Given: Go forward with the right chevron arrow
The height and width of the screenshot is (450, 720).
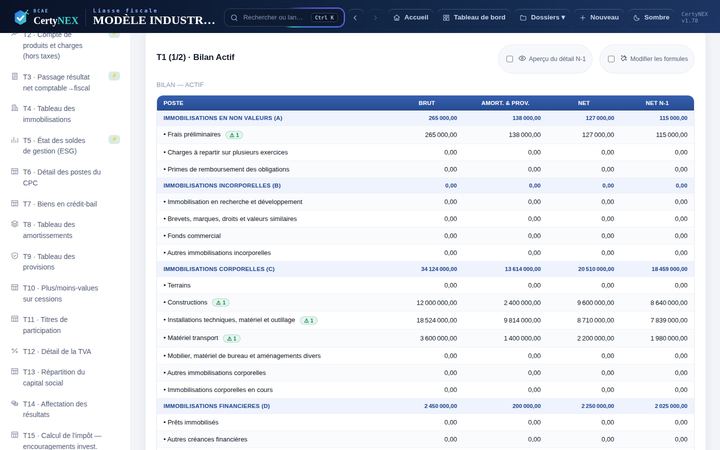Looking at the screenshot, I should pyautogui.click(x=375, y=17).
